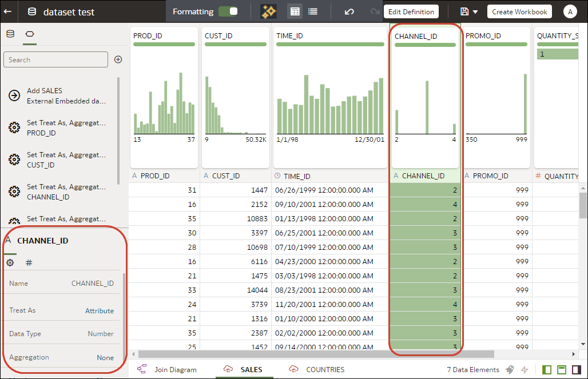588x379 pixels.
Task: Open the Aggregation setting showing None
Action: click(105, 357)
